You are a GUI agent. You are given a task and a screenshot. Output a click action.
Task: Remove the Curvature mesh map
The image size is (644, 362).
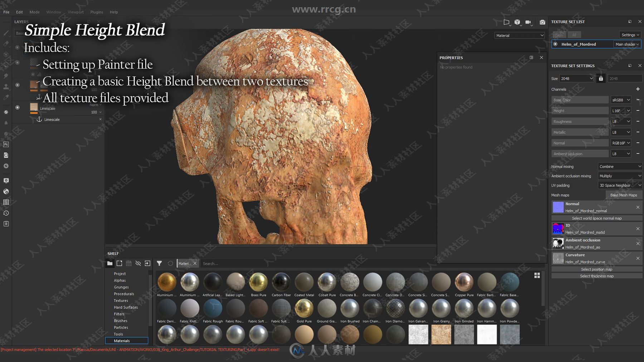click(x=638, y=258)
